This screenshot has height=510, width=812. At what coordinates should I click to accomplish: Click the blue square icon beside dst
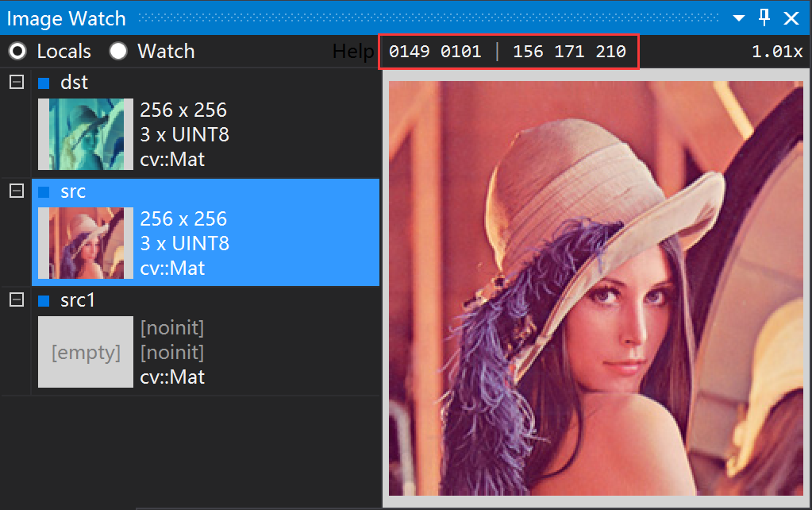(44, 83)
